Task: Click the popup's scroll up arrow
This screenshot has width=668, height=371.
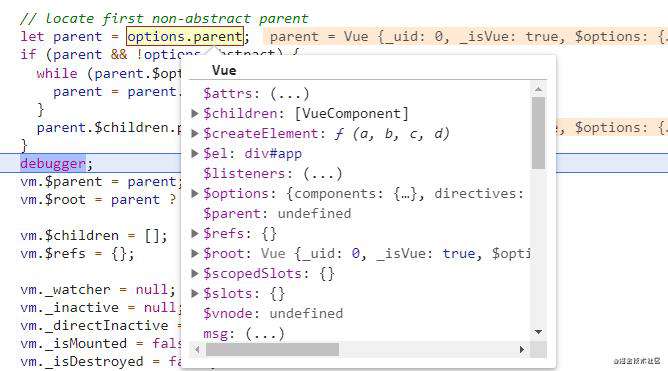Action: pos(538,89)
